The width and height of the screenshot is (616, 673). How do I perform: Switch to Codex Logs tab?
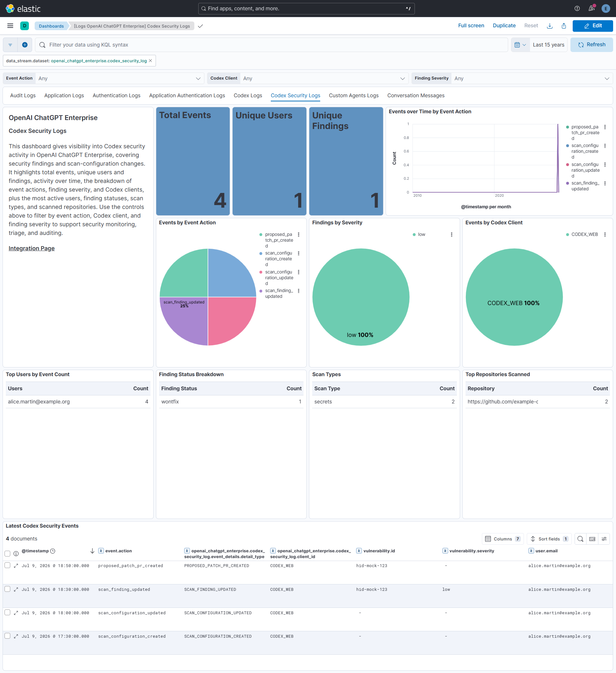[248, 95]
